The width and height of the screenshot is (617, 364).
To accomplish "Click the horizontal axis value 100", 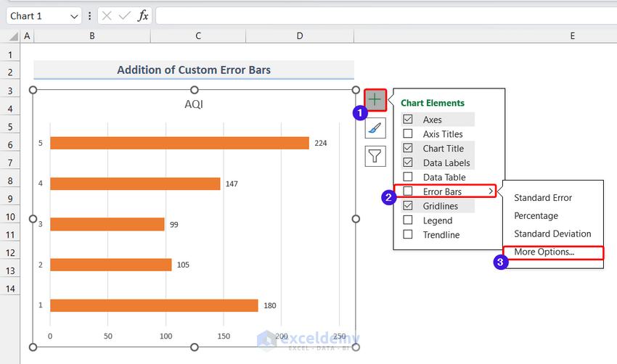I will pos(166,336).
